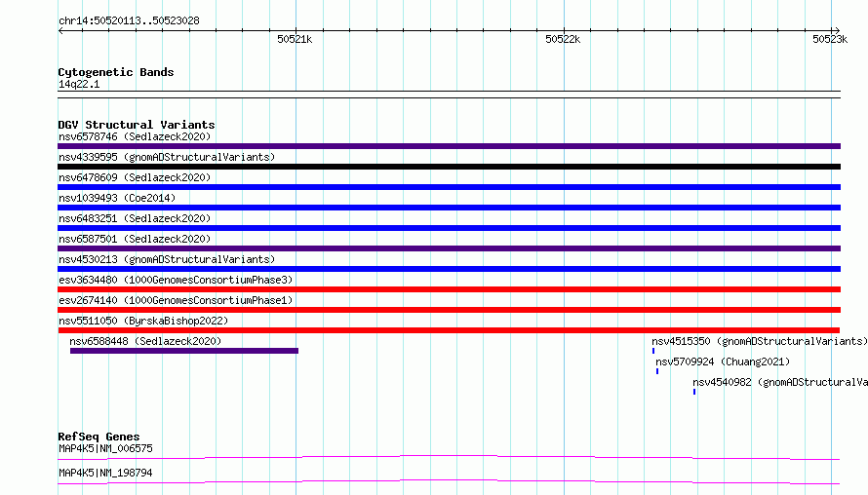Click the left arrow of the ruler
This screenshot has height=495, width=868.
[x=60, y=31]
